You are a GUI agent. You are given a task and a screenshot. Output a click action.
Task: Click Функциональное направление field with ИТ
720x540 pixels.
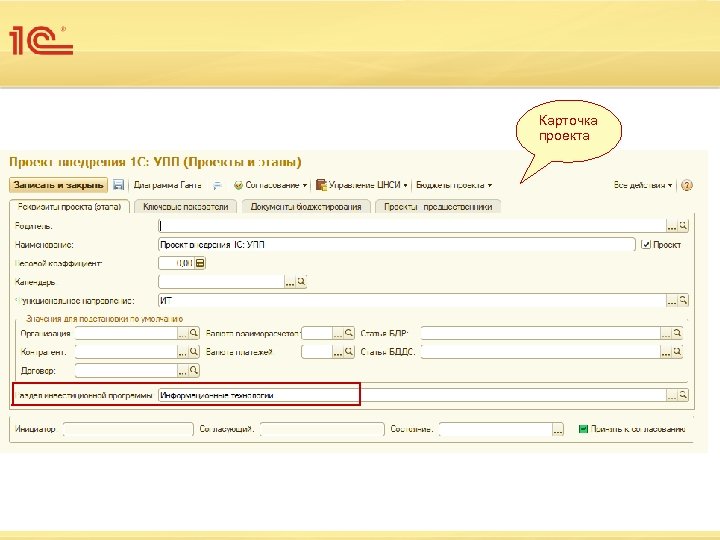tap(412, 300)
